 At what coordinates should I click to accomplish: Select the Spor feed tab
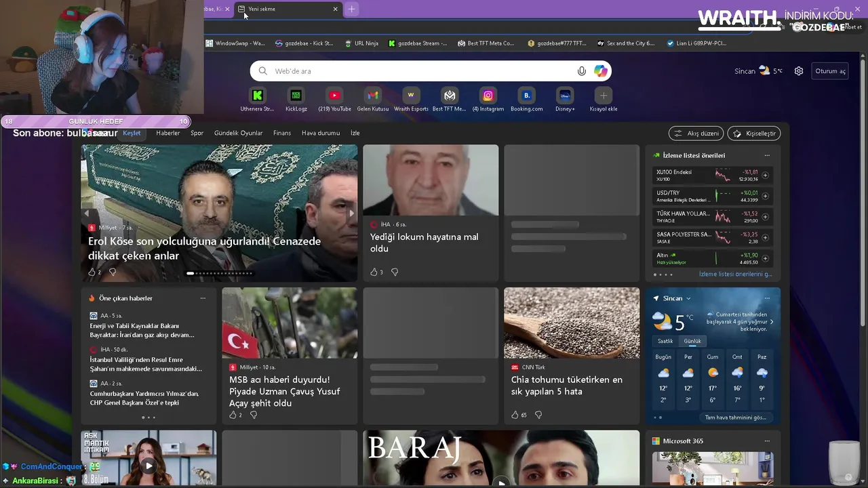(197, 133)
